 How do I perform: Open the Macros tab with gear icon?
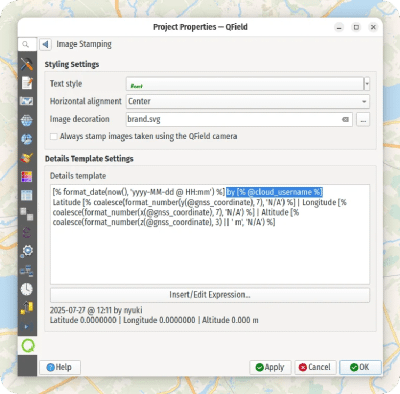27,251
